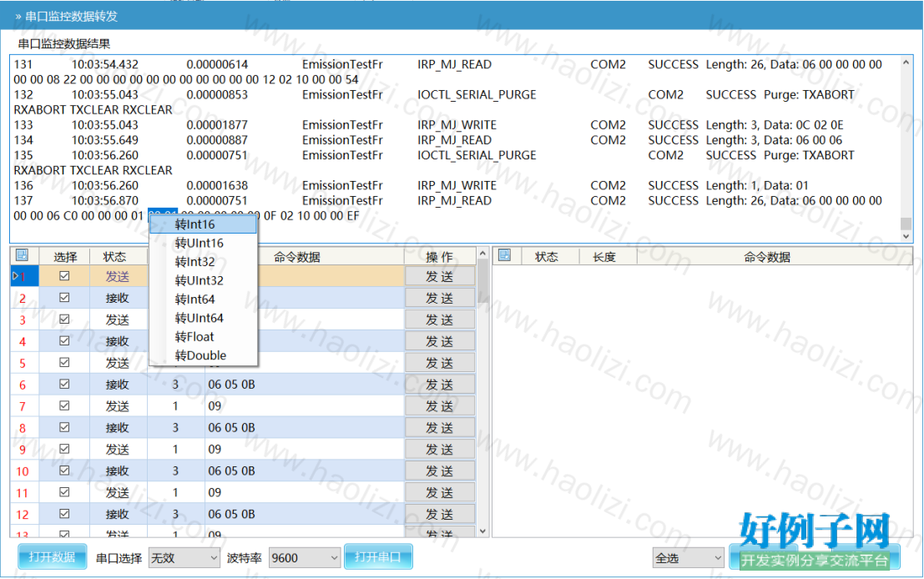Click the grid icon in right table header
The image size is (924, 579).
pyautogui.click(x=504, y=255)
